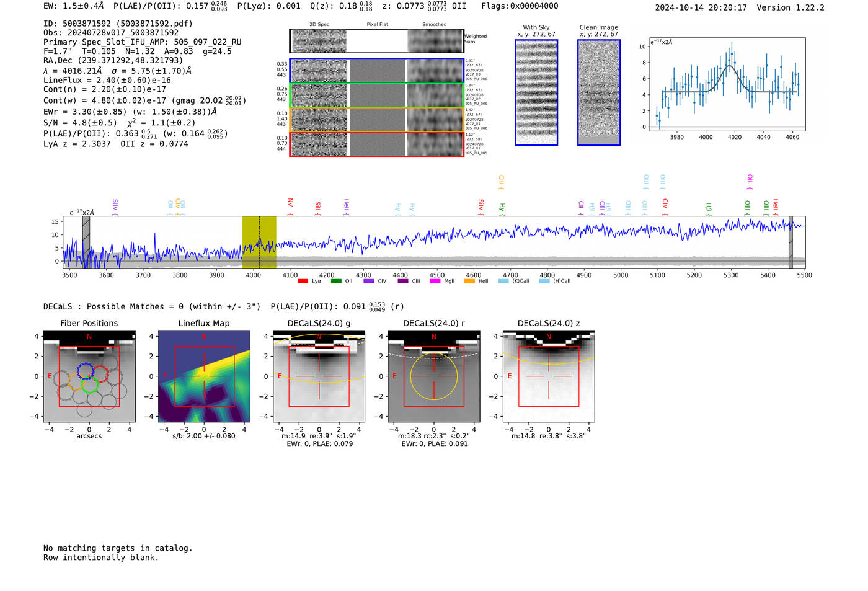Click the Weighted Sum 2D spectrum row

pyautogui.click(x=377, y=41)
